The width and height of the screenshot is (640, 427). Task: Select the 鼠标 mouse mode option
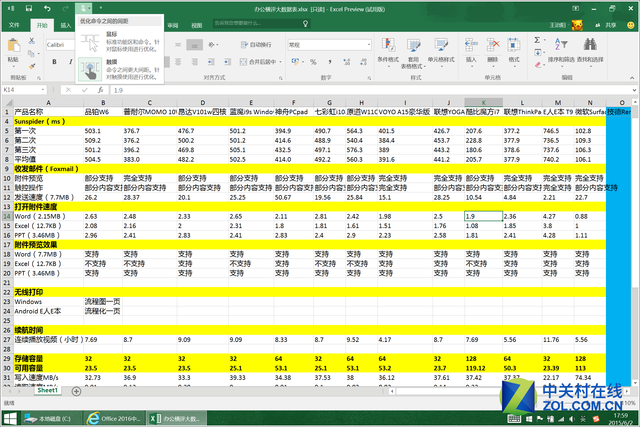[120, 42]
